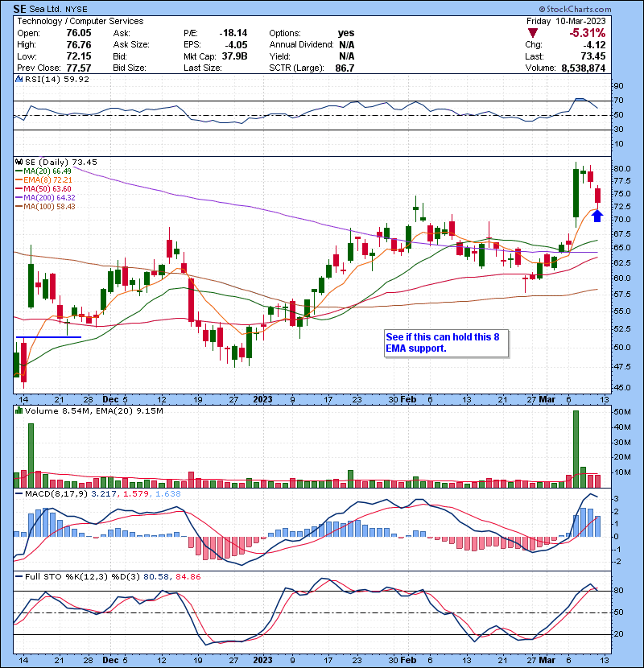Click the 50M label on the volume axis
Viewport: 644px width, 668px height.
[621, 412]
